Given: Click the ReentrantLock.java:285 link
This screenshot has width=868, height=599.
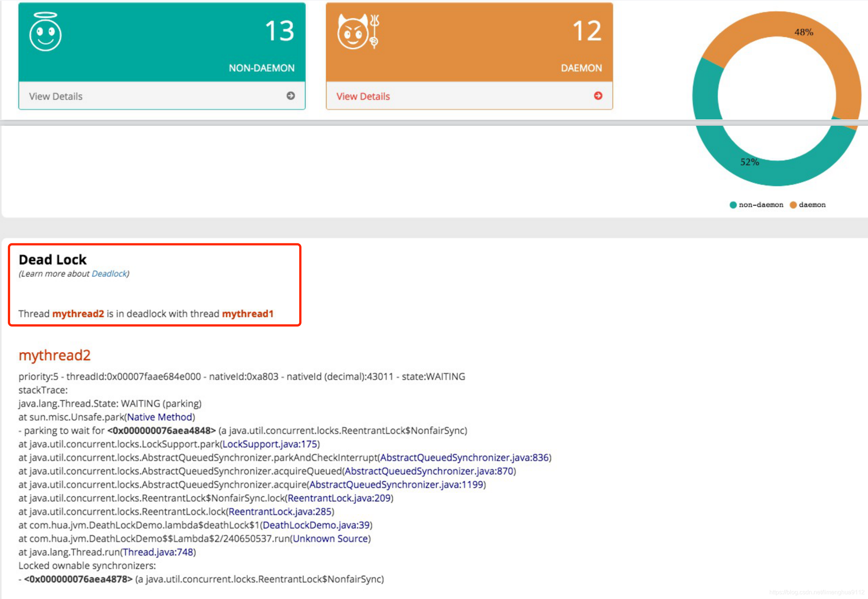Looking at the screenshot, I should click(x=280, y=512).
